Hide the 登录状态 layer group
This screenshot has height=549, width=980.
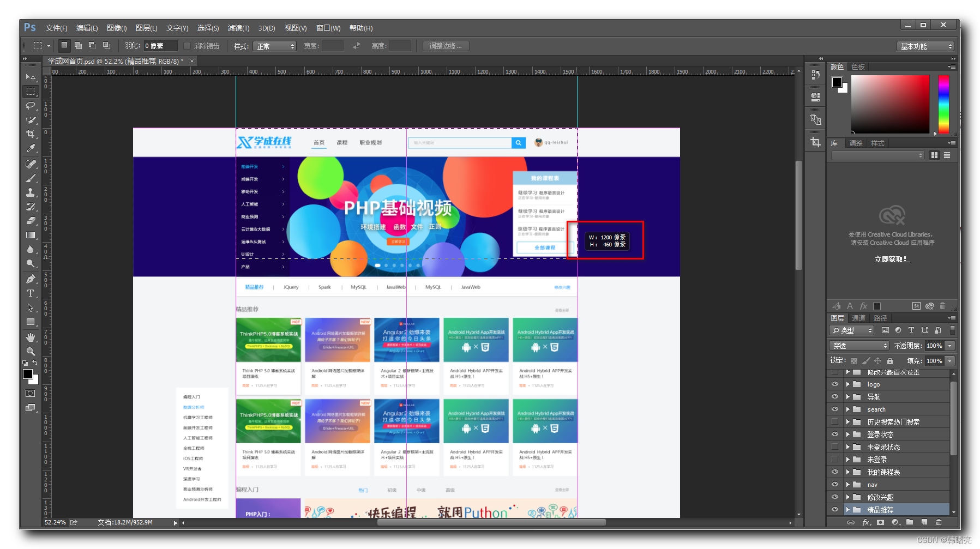pos(834,435)
